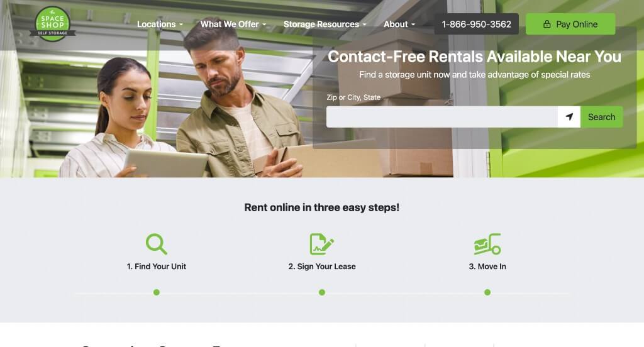The image size is (644, 347).
Task: Select the third step dot on timeline
Action: (x=487, y=292)
